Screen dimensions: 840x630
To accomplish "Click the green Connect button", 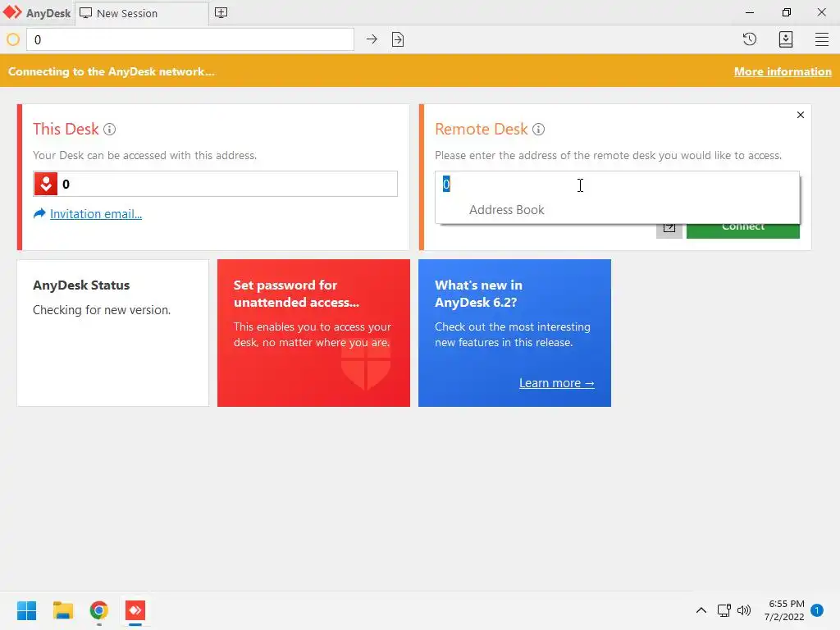I will coord(743,231).
